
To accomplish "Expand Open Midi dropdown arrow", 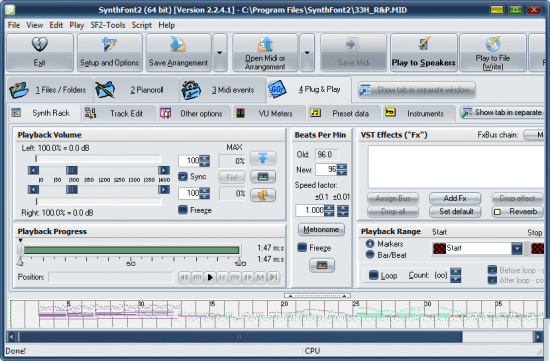I will [x=307, y=53].
